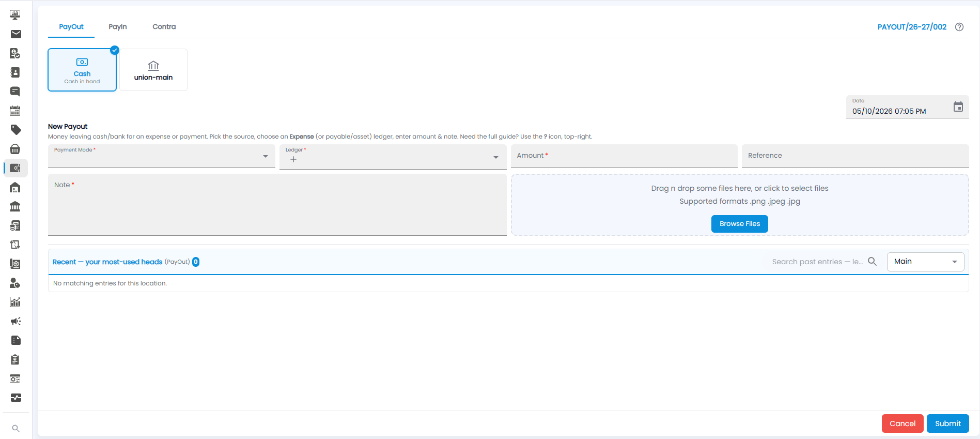This screenshot has width=980, height=439.
Task: Open the clipboard report icon in sidebar
Action: 15,359
